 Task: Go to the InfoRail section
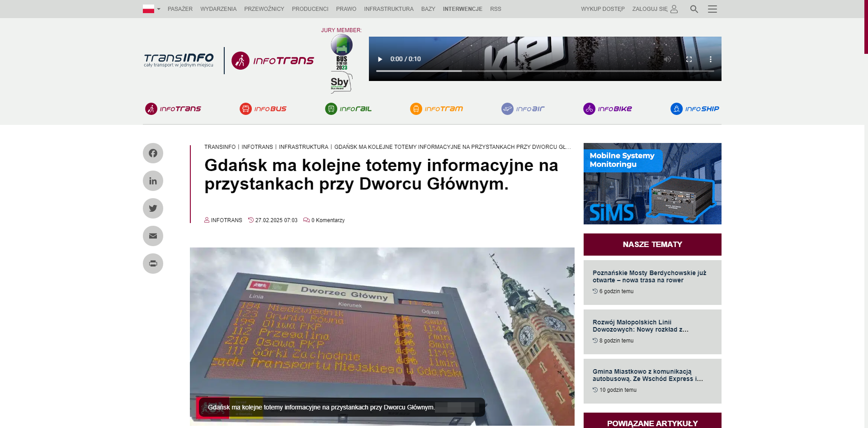[349, 109]
